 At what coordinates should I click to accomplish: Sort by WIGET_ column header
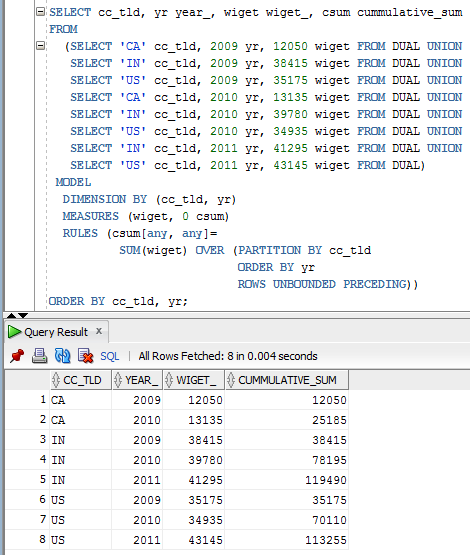pos(194,380)
